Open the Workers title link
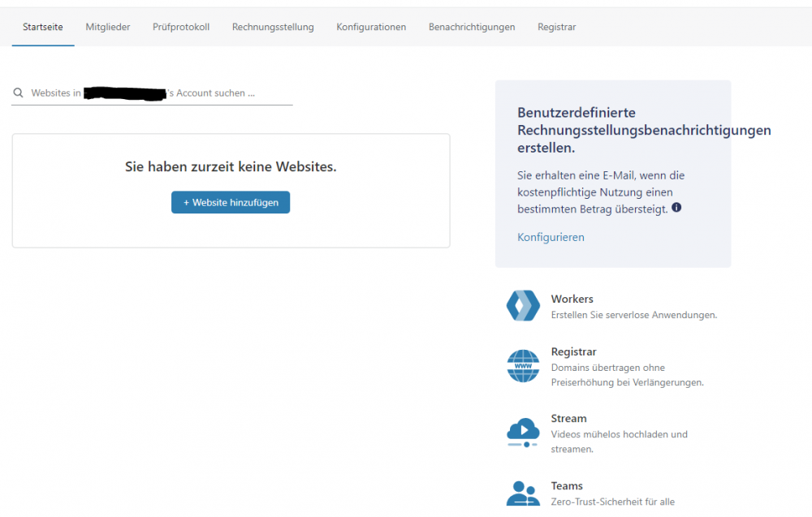Image resolution: width=812 pixels, height=517 pixels. pos(572,299)
